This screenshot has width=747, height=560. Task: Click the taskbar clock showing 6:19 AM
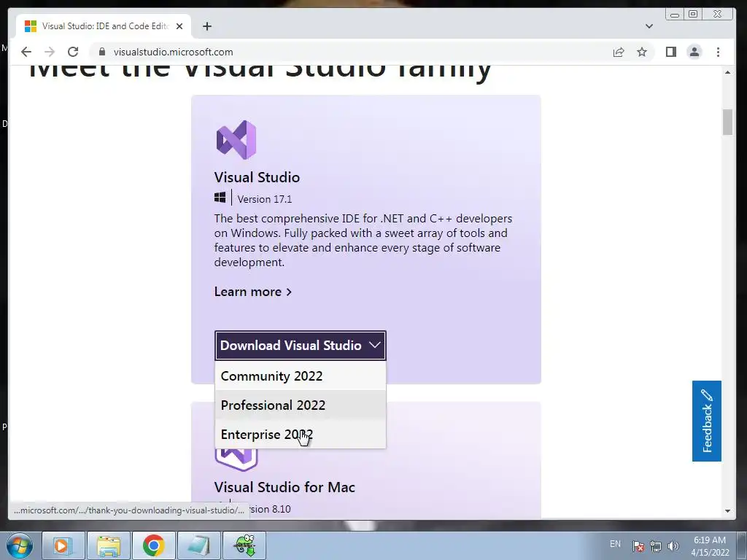pyautogui.click(x=710, y=546)
